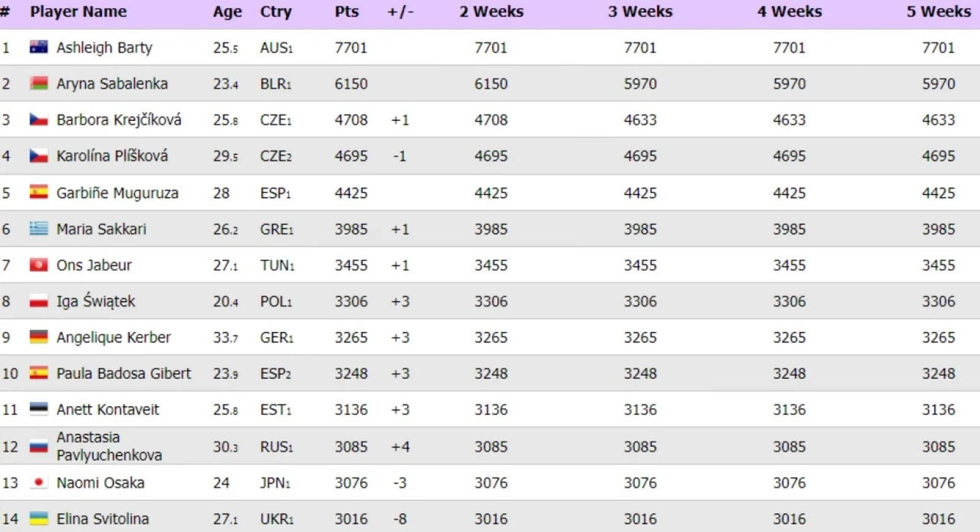
Task: Sort by the Player Name column header
Action: [78, 12]
